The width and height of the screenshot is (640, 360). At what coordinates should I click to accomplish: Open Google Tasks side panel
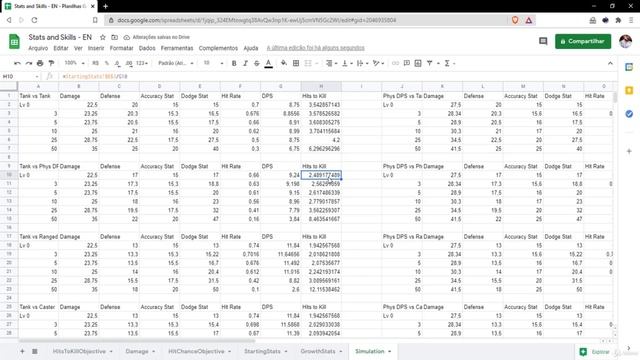click(629, 114)
